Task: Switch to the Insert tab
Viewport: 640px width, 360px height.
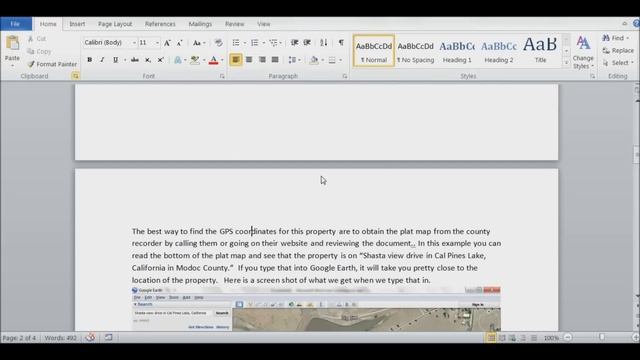Action: click(x=77, y=24)
